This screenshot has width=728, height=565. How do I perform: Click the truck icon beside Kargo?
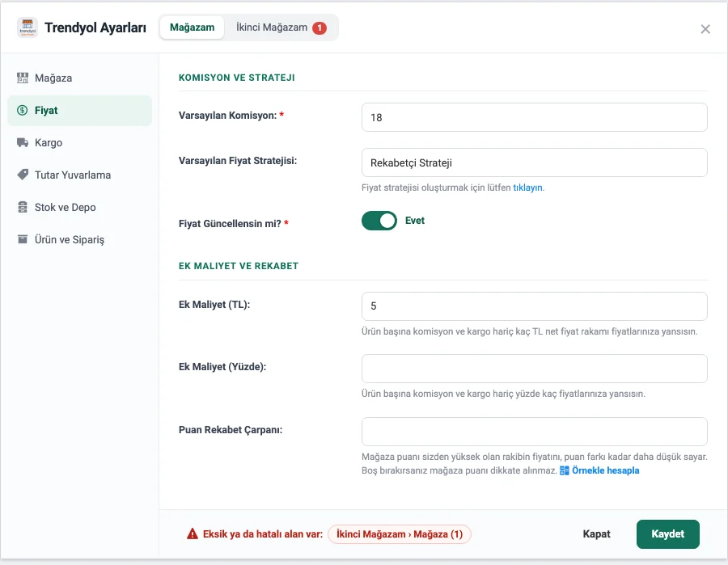(x=23, y=142)
